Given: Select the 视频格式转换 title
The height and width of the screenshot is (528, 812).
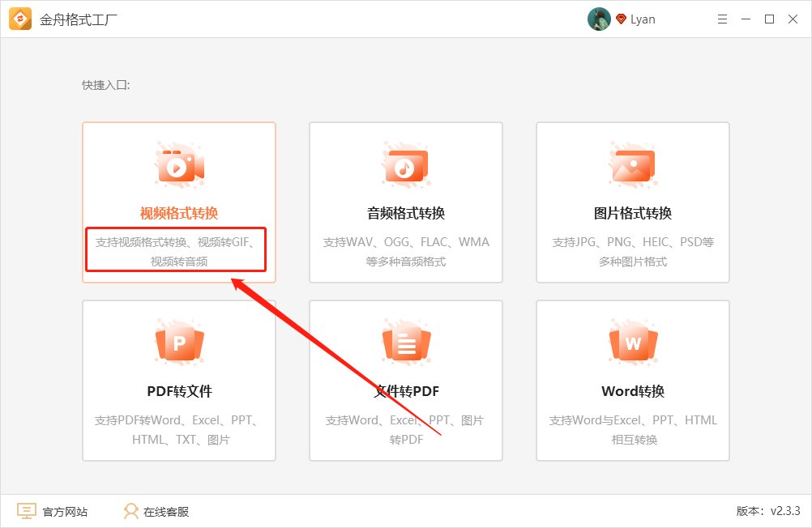Looking at the screenshot, I should (179, 214).
